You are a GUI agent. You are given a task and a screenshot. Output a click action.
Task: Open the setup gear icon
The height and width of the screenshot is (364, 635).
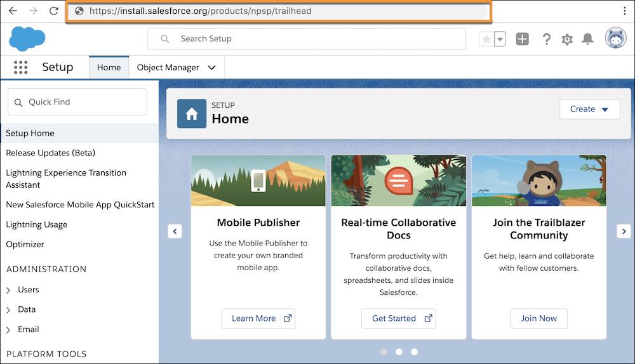(x=567, y=39)
